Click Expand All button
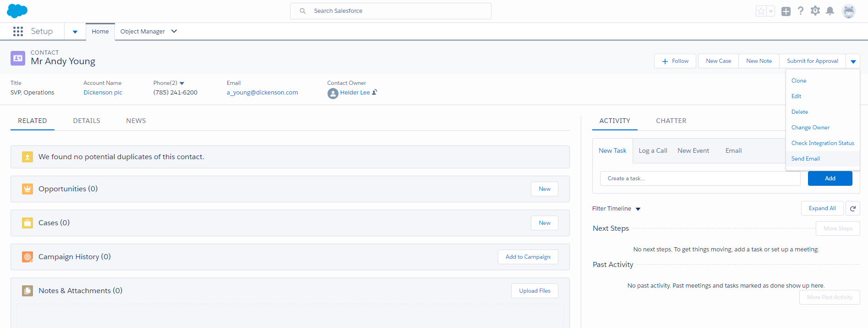Screen dimensions: 868x328 (822, 208)
